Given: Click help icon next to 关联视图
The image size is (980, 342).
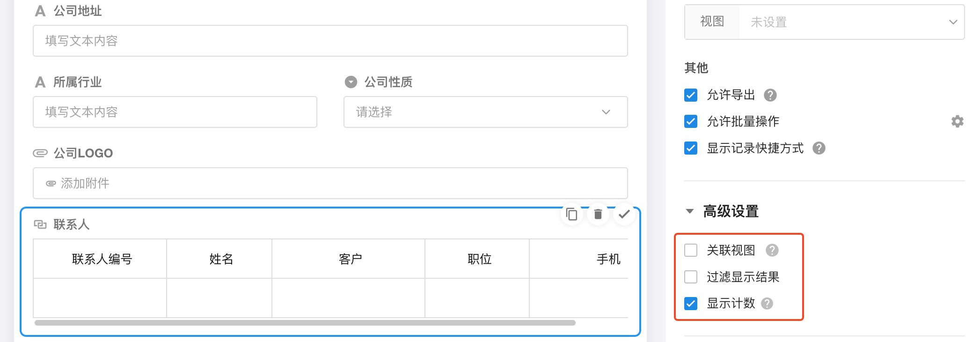Looking at the screenshot, I should point(772,250).
